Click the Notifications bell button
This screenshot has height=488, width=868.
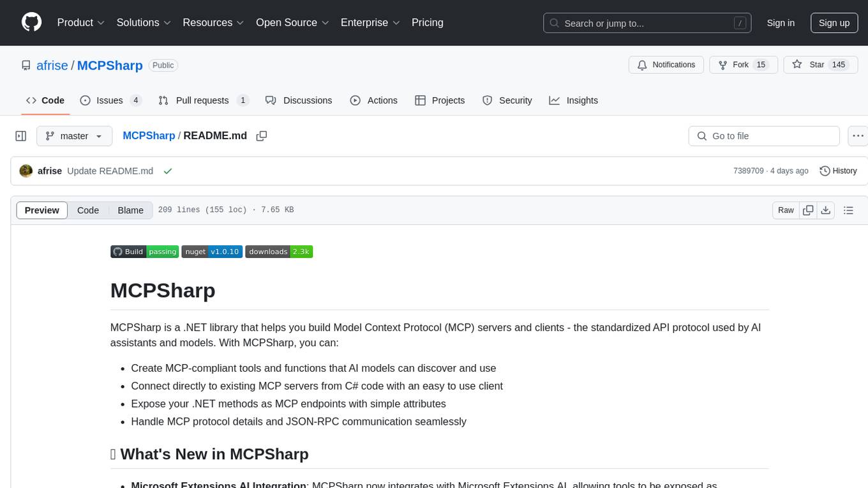click(x=666, y=65)
